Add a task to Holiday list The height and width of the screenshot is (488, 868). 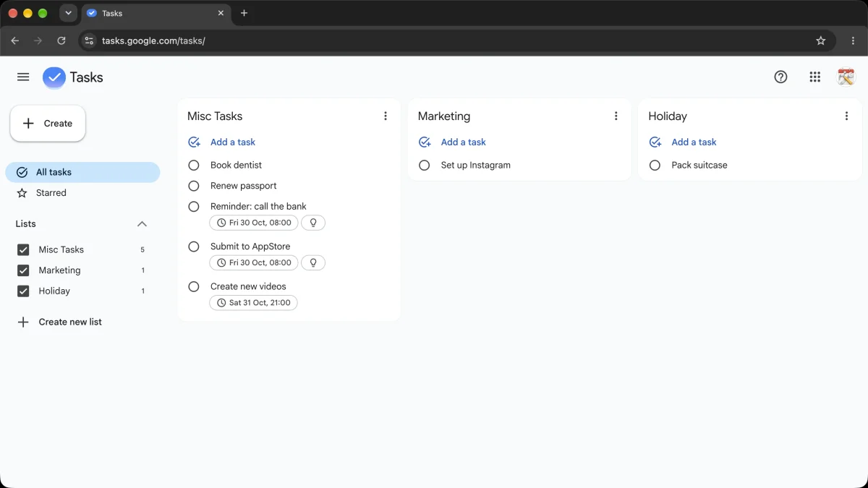click(683, 142)
